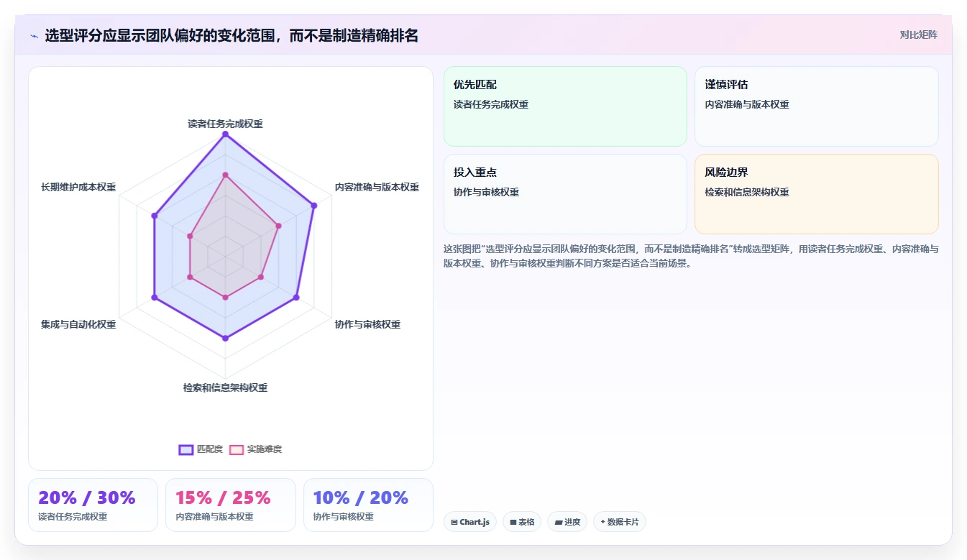967x560 pixels.
Task: Click the 读者任务完成权重 radar axis label
Action: point(225,124)
